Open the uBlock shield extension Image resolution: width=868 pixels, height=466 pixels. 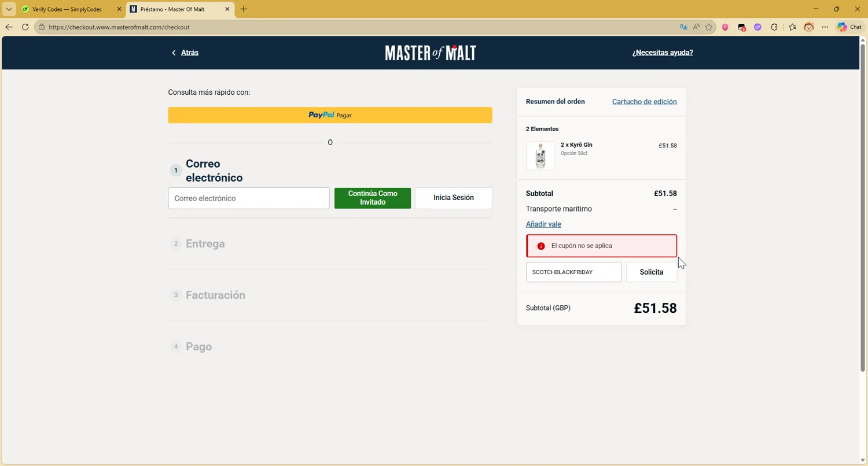(725, 27)
